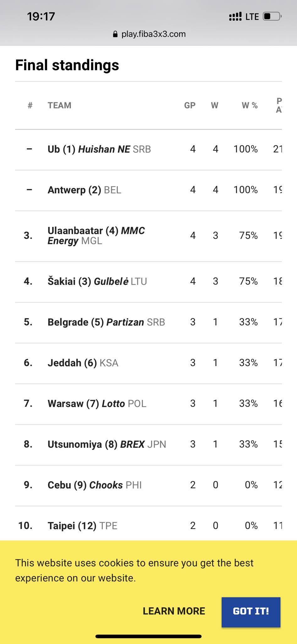Sort standings by the TEAM column header

point(59,105)
